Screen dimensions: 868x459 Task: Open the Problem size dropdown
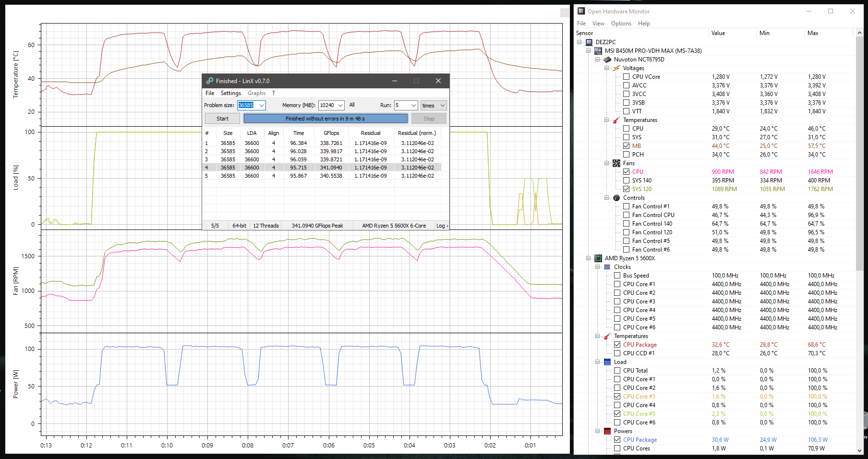click(x=262, y=106)
